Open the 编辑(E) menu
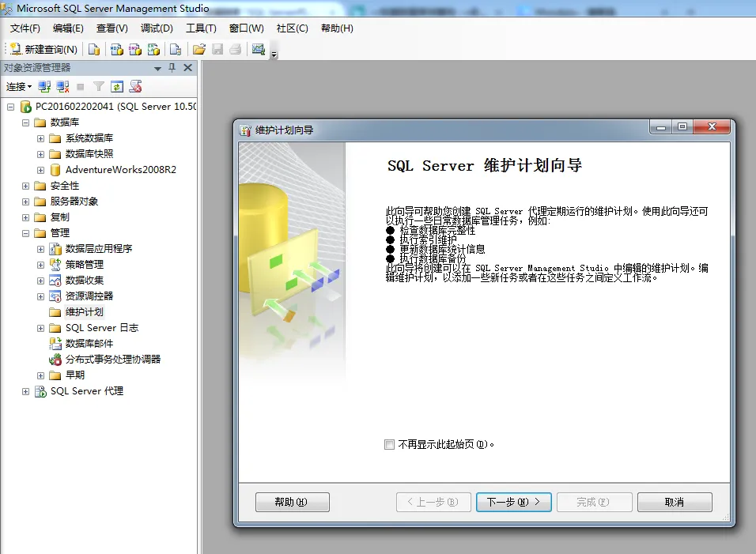Viewport: 756px width, 554px height. click(x=68, y=28)
